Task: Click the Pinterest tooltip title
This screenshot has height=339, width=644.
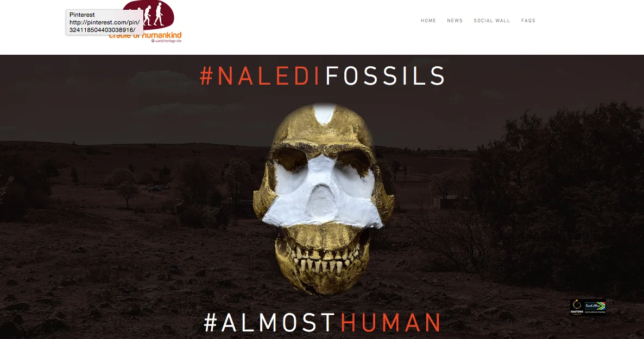Action: coord(82,15)
